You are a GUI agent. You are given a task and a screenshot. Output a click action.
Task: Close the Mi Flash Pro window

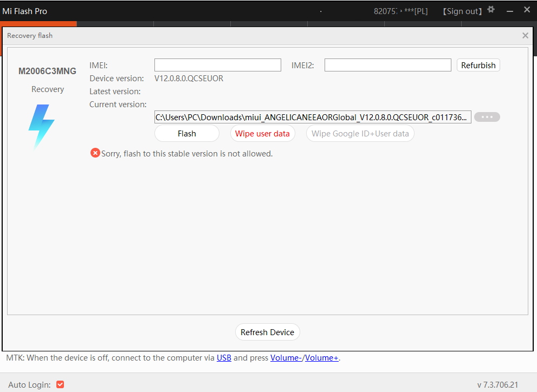pyautogui.click(x=527, y=10)
